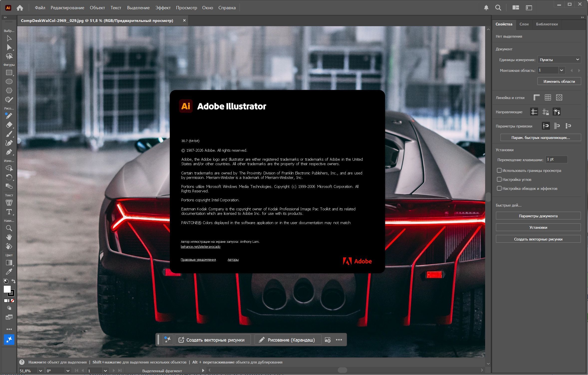Open the Arrange Documents icon
The image size is (588, 375).
[516, 8]
